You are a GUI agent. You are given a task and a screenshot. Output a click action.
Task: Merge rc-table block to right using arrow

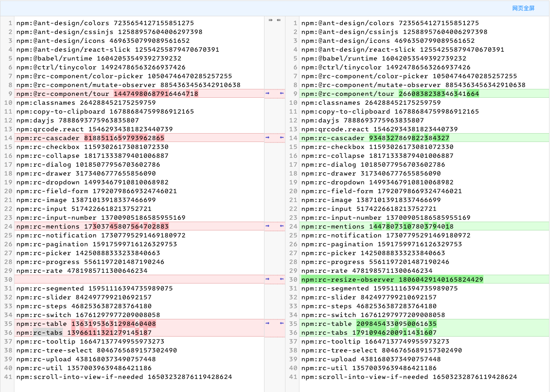point(268,323)
